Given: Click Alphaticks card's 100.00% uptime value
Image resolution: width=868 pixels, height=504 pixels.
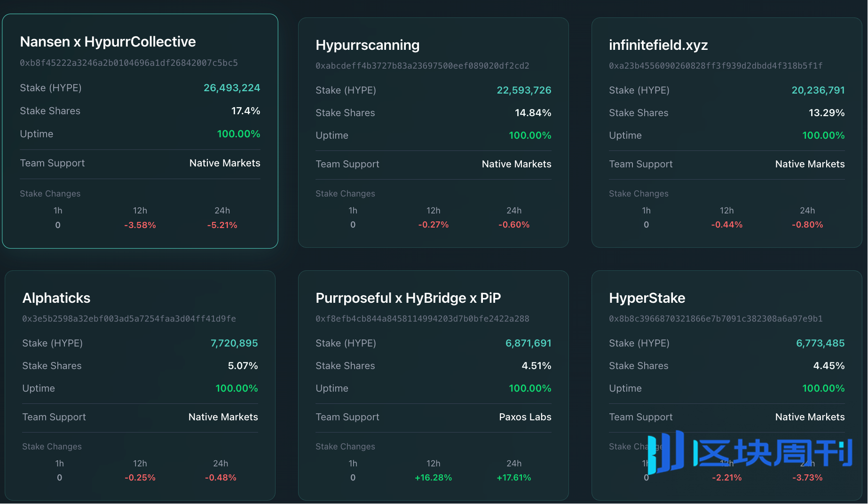Looking at the screenshot, I should point(237,388).
